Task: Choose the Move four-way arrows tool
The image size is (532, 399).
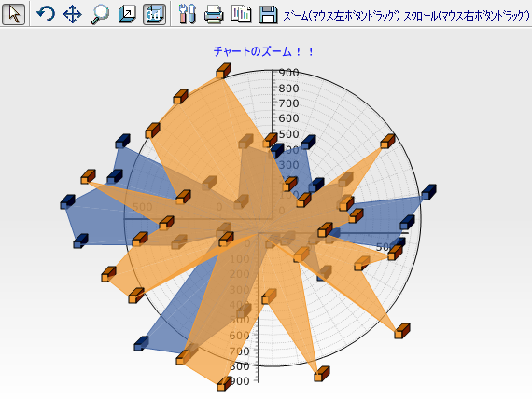Action: coord(73,15)
